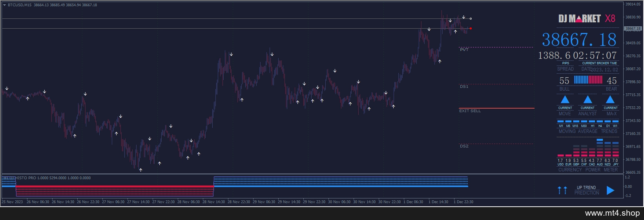Click the large blue price 38667.18

point(579,40)
